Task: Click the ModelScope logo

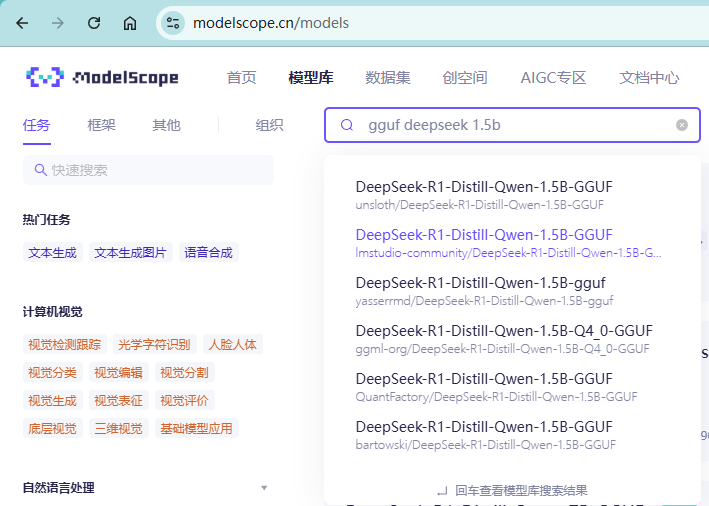Action: pyautogui.click(x=102, y=77)
